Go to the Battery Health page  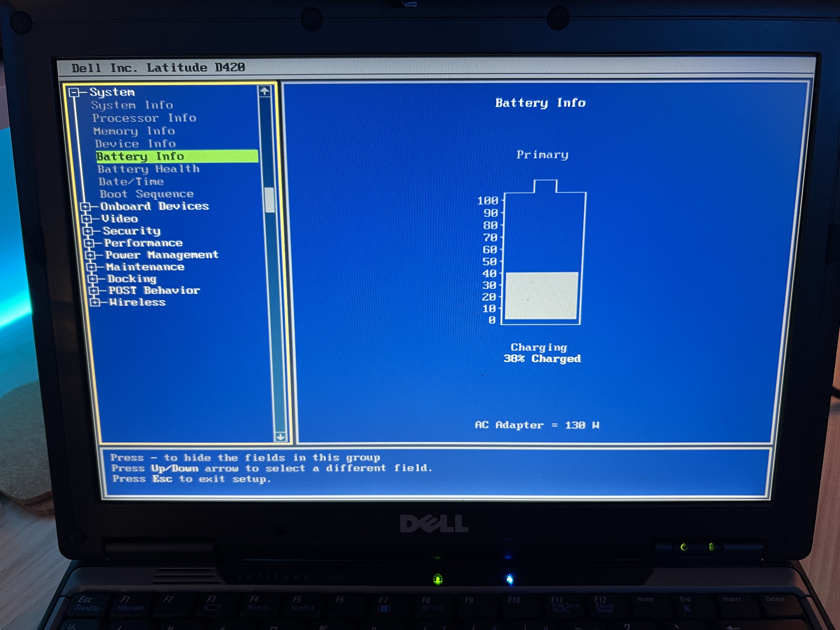tap(148, 169)
